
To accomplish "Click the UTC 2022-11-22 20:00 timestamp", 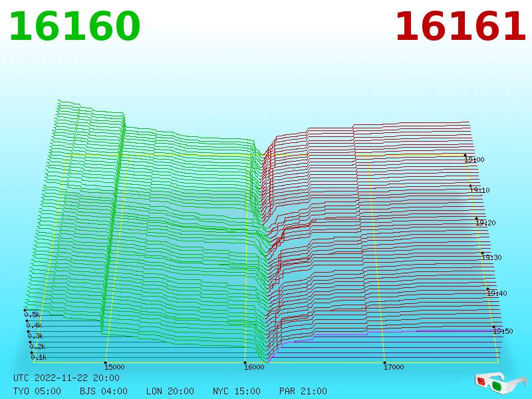I will [x=66, y=378].
